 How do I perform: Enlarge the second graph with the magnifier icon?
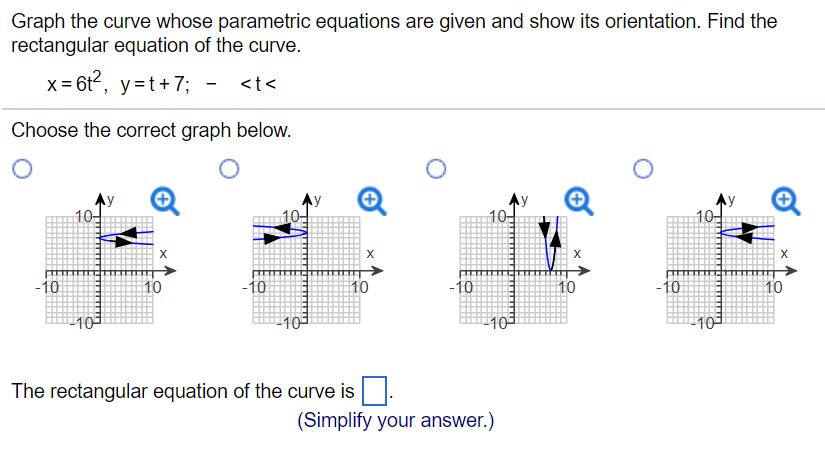(x=371, y=202)
